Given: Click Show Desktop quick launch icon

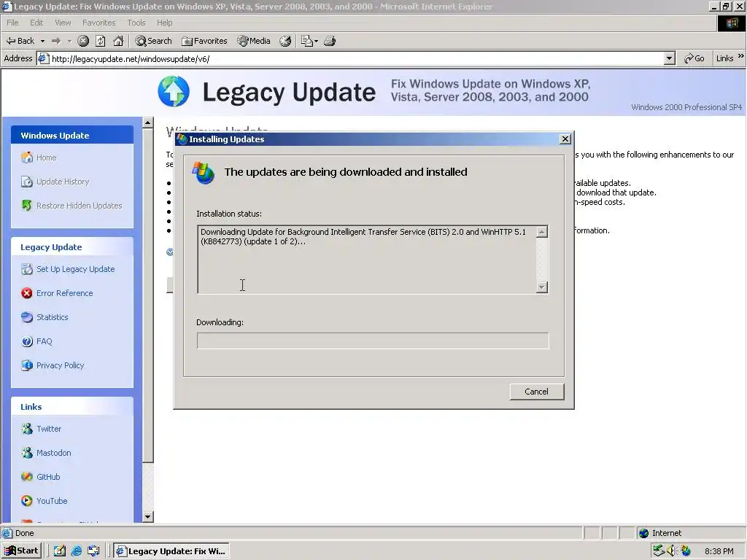Looking at the screenshot, I should tap(59, 551).
